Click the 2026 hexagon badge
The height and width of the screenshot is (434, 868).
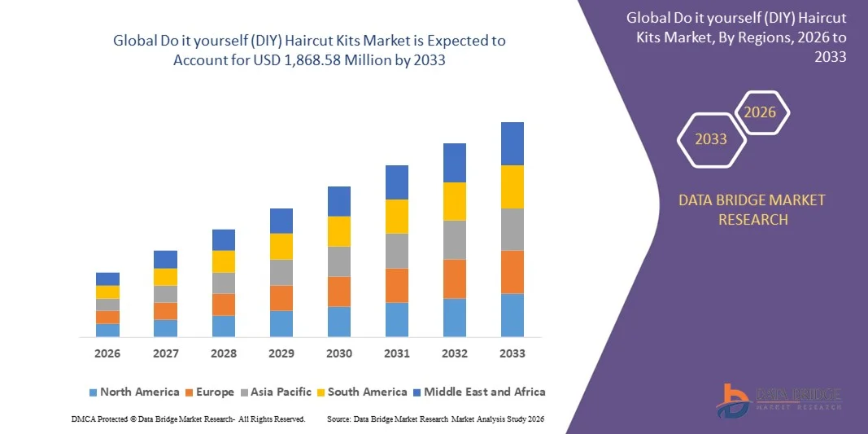761,112
